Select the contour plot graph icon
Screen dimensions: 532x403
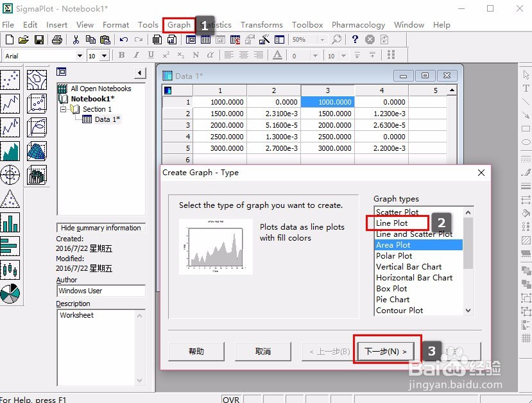[x=37, y=80]
